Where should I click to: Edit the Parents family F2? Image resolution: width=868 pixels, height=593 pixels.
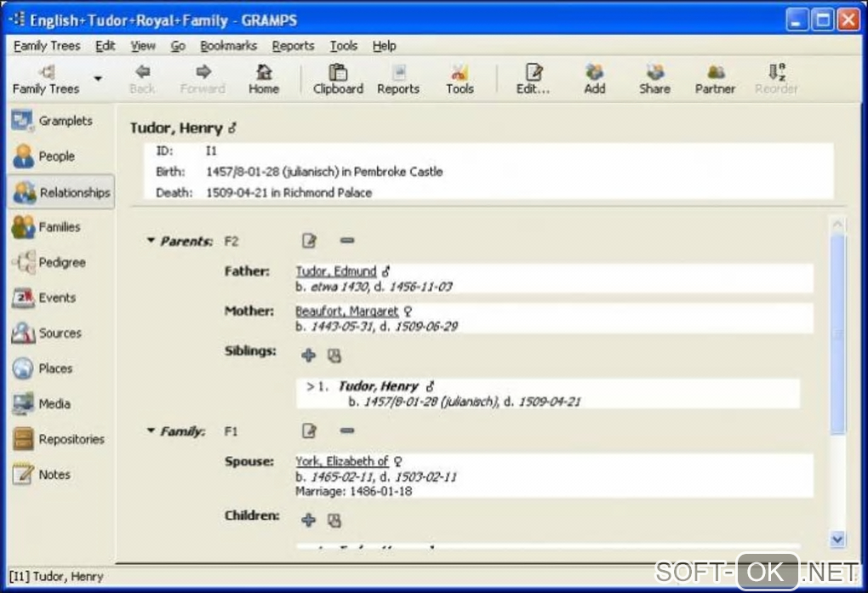(309, 241)
